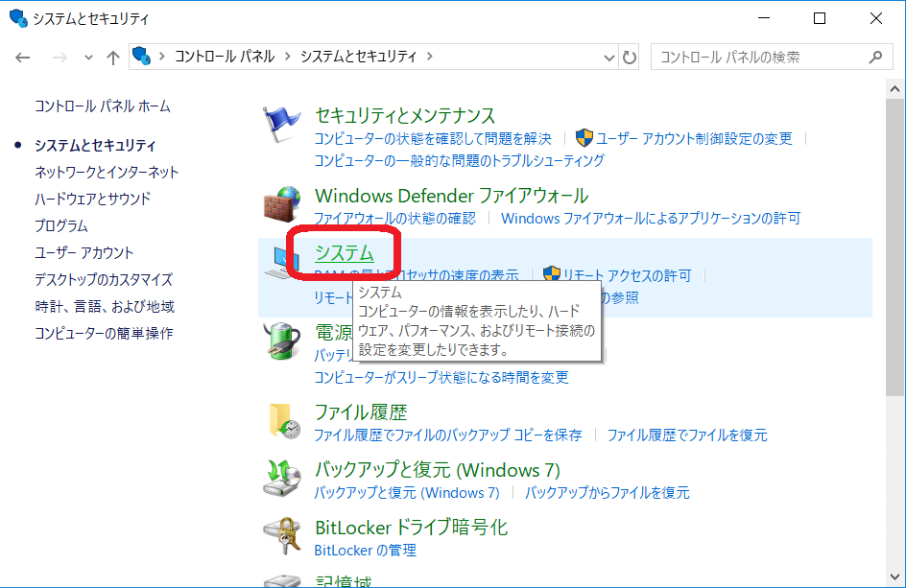
Task: Click the Back arrow navigation button
Action: (x=22, y=58)
